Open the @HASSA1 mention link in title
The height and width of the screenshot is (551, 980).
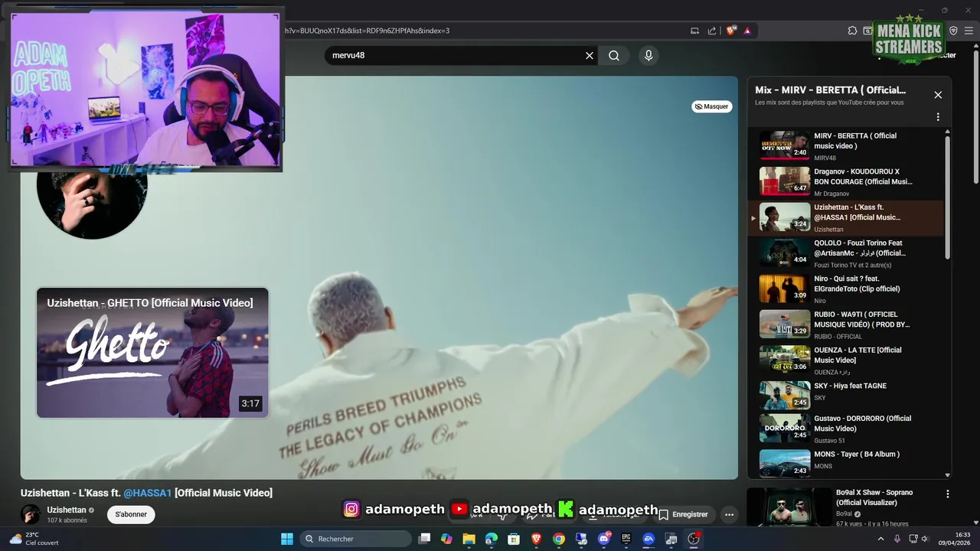click(148, 493)
